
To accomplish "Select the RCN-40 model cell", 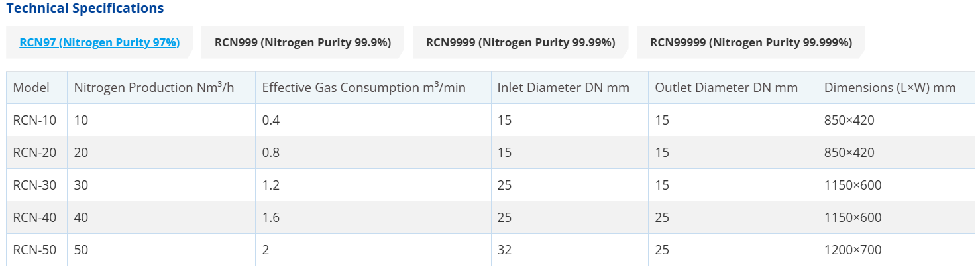I will [x=34, y=217].
